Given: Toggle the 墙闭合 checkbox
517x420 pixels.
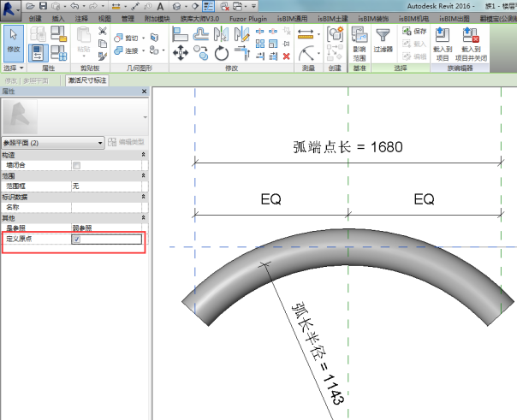Looking at the screenshot, I should coord(77,165).
